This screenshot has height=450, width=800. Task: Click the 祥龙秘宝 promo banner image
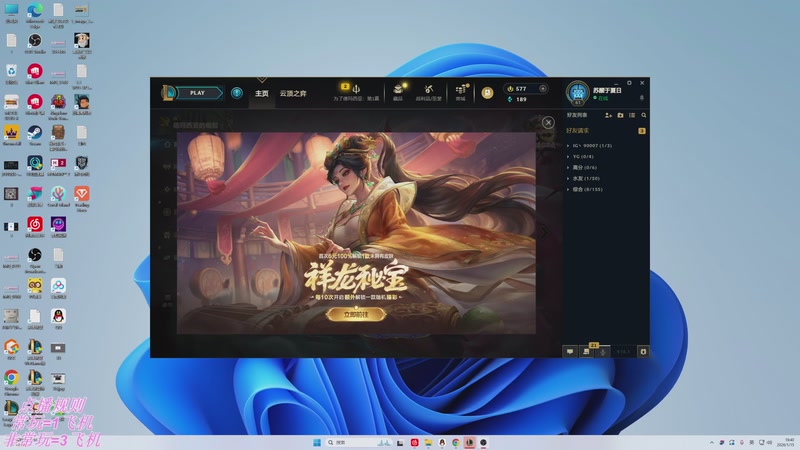[356, 233]
